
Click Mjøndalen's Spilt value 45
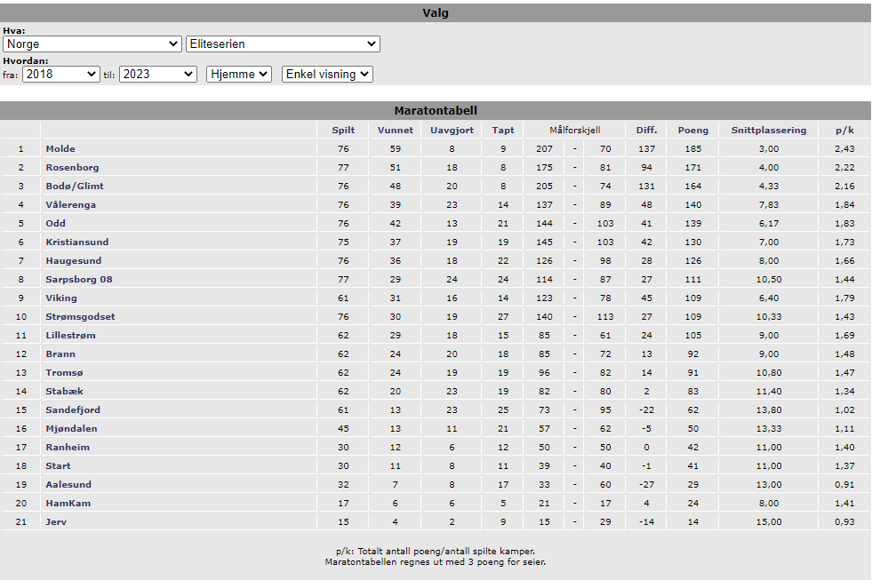click(343, 428)
